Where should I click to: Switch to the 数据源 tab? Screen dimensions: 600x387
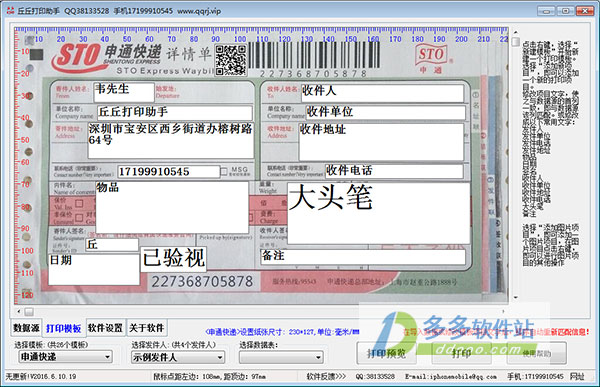pyautogui.click(x=26, y=328)
